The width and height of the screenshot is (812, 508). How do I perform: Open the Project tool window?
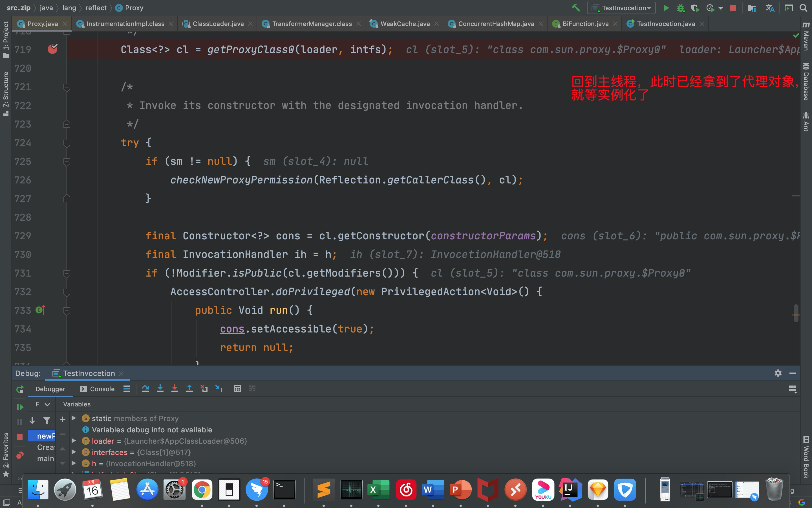tap(6, 40)
